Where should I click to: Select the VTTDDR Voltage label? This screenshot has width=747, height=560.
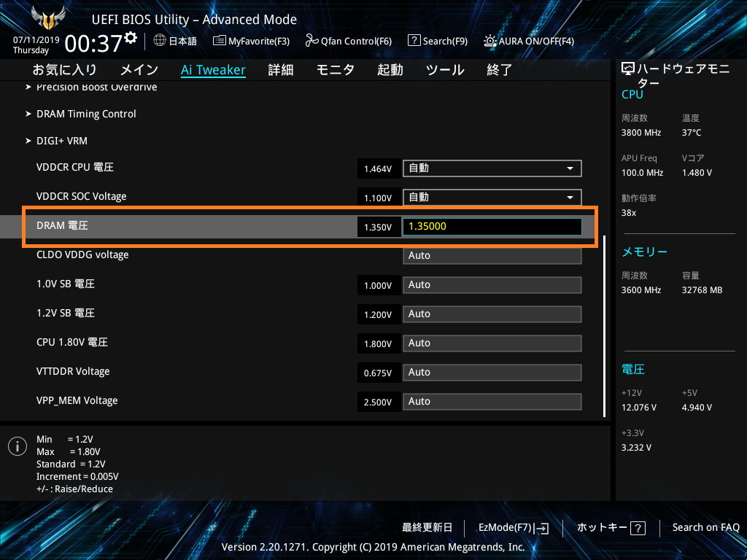tap(73, 371)
